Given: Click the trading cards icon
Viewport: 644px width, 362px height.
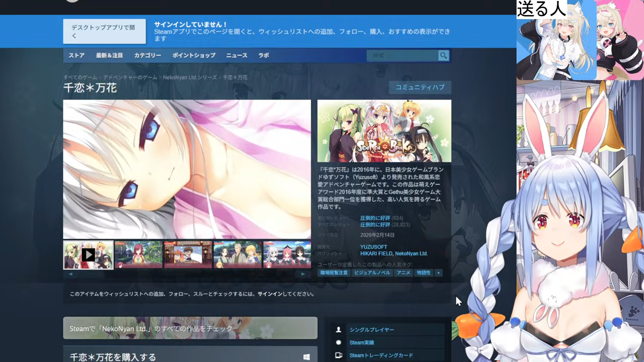Looking at the screenshot, I should 339,355.
